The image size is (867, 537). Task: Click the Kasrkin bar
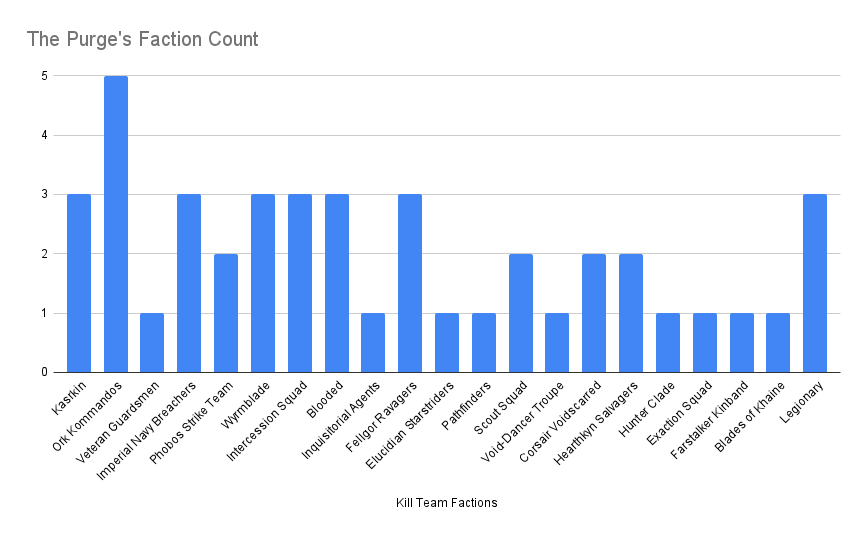pyautogui.click(x=79, y=283)
